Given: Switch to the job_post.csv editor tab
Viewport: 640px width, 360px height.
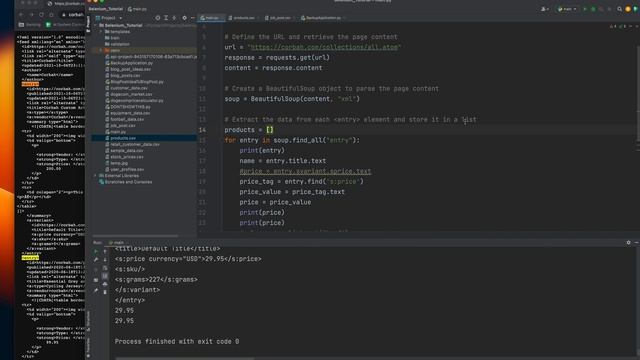Looking at the screenshot, I should point(279,18).
